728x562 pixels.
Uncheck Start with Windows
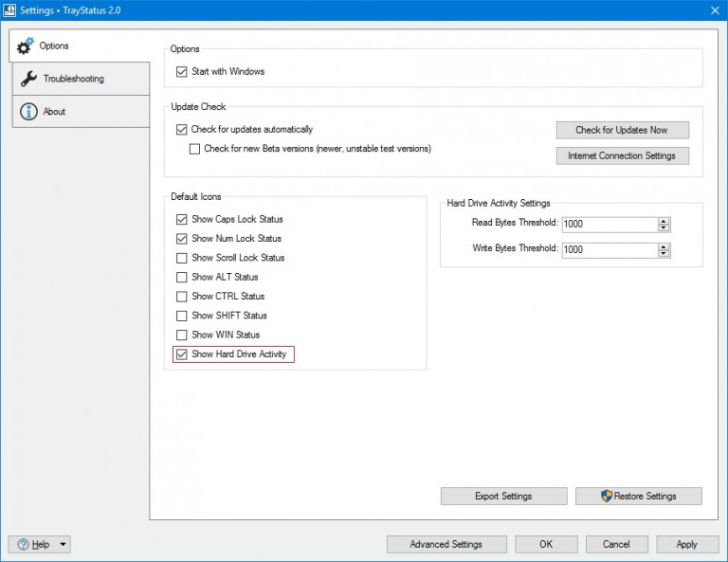click(183, 72)
